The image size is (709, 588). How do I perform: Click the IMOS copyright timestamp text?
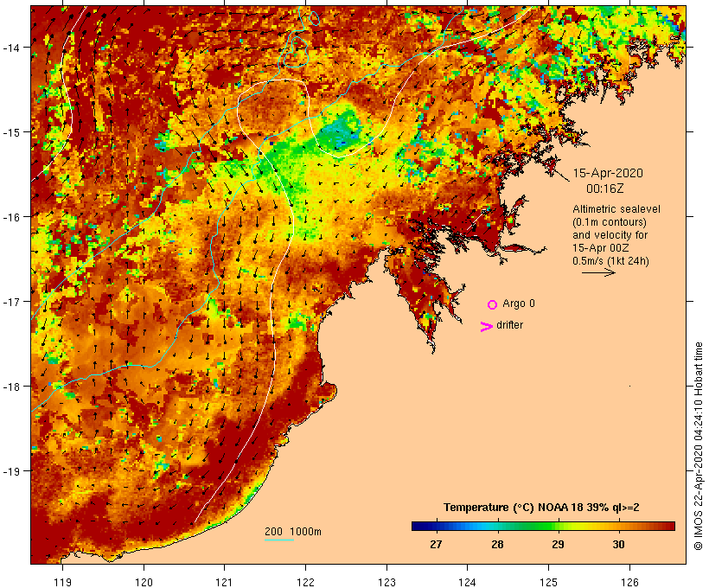tap(699, 446)
